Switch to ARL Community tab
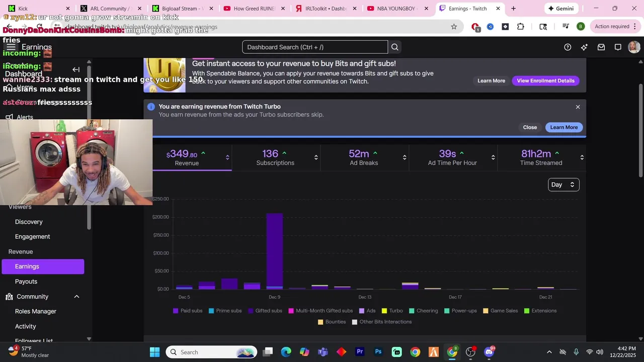 (x=111, y=9)
